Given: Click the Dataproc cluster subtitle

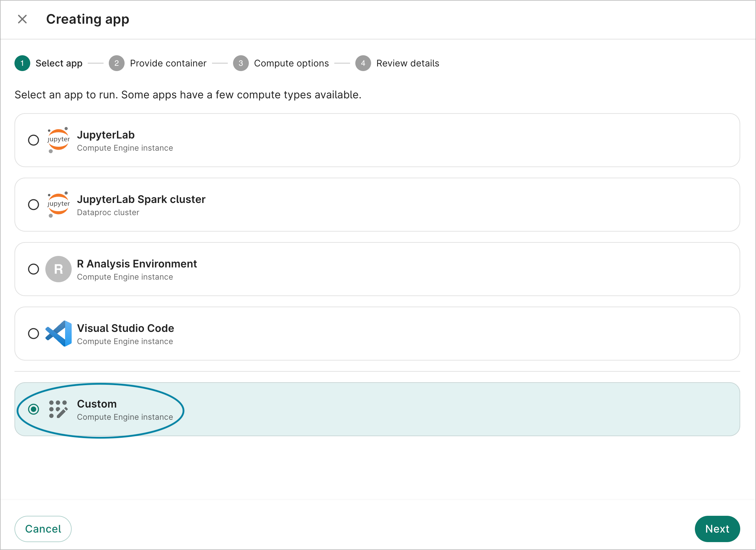Looking at the screenshot, I should (x=108, y=213).
